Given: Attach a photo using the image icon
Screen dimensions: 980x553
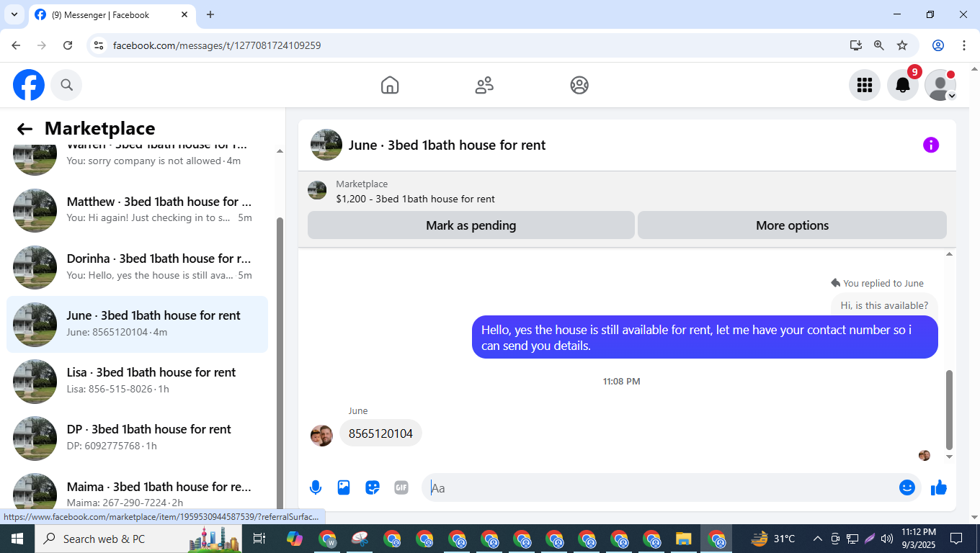Looking at the screenshot, I should point(344,487).
